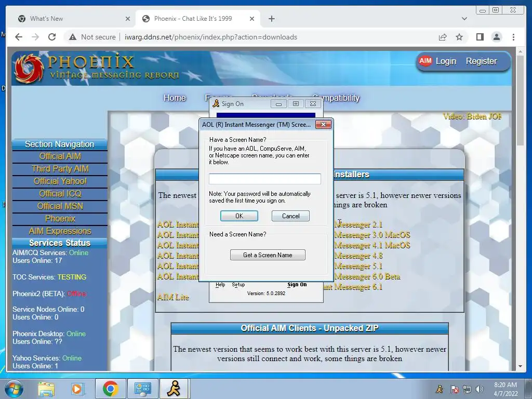
Task: Open Third Party AIM section
Action: [x=60, y=169]
